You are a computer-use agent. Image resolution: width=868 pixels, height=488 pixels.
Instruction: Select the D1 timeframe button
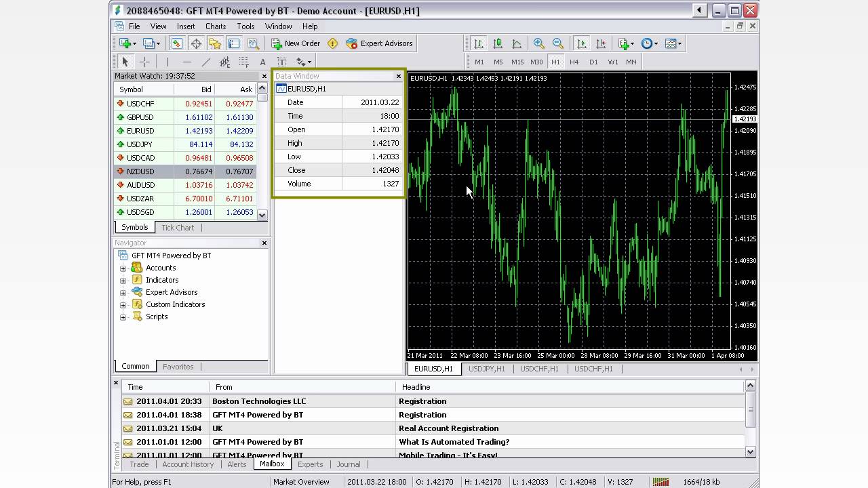point(593,62)
